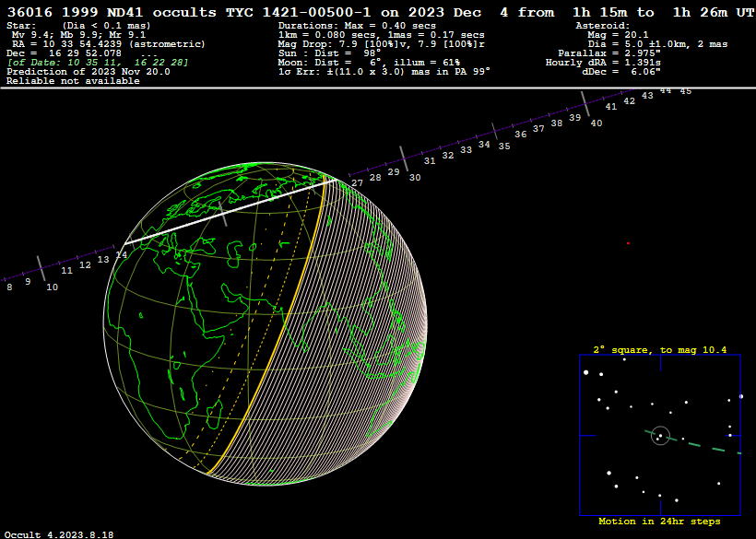756x539 pixels.
Task: Click minute 14 label near the globe edge
Action: [122, 254]
